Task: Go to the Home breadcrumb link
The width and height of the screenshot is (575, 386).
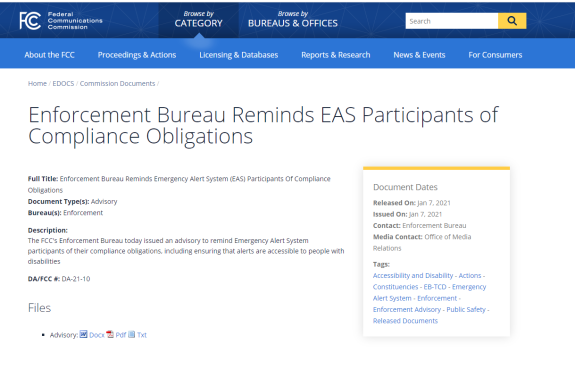Action: (37, 84)
